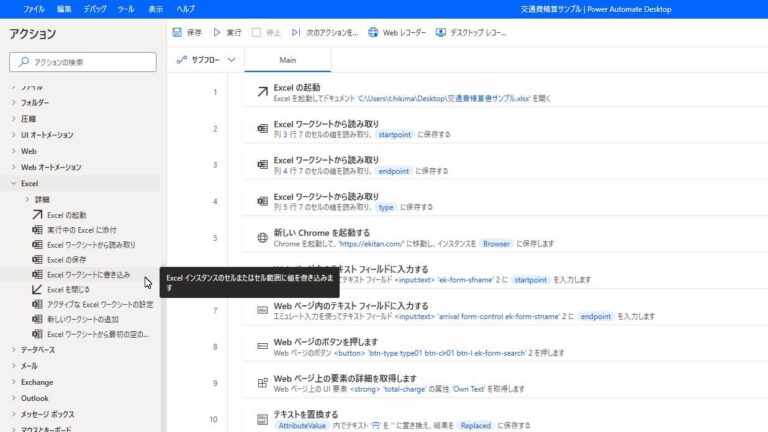Expand the Outlook action group
768x432 pixels.
tap(14, 398)
